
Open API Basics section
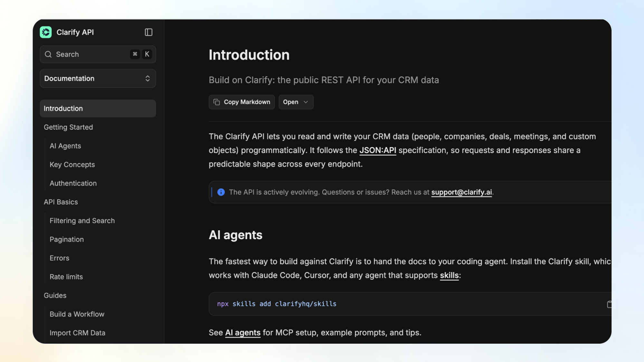pyautogui.click(x=61, y=202)
